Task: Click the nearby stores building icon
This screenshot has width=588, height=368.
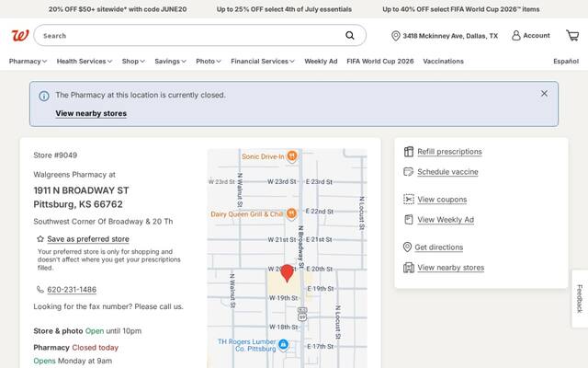Action: pyautogui.click(x=408, y=268)
